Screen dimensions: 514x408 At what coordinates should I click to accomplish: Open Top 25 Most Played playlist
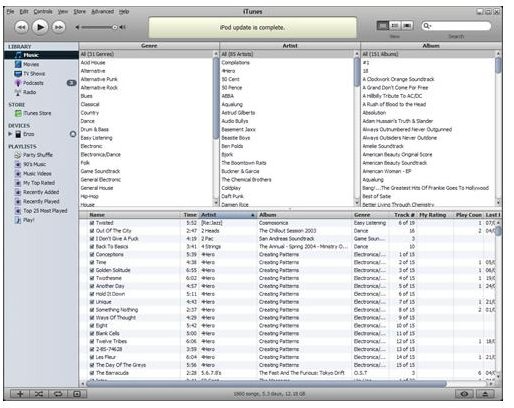pos(45,211)
